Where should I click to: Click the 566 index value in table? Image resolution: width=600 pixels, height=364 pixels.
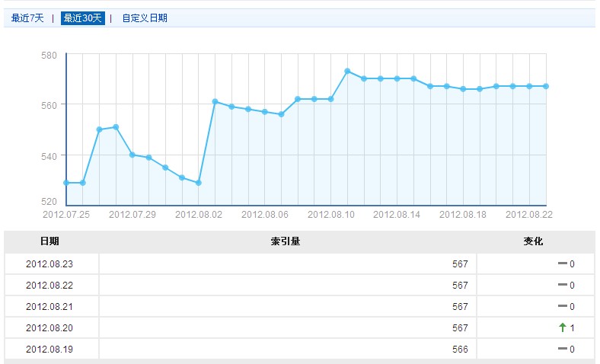pyautogui.click(x=460, y=350)
